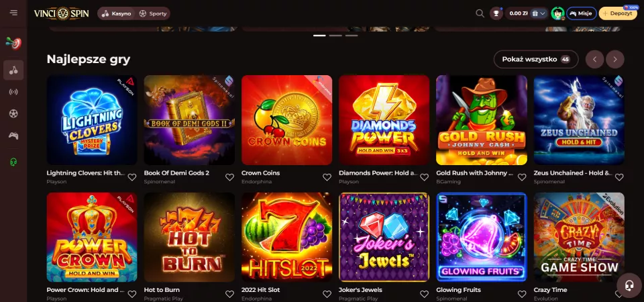This screenshot has height=302, width=644.
Task: Open soccer ball sports sidebar icon
Action: 13,114
